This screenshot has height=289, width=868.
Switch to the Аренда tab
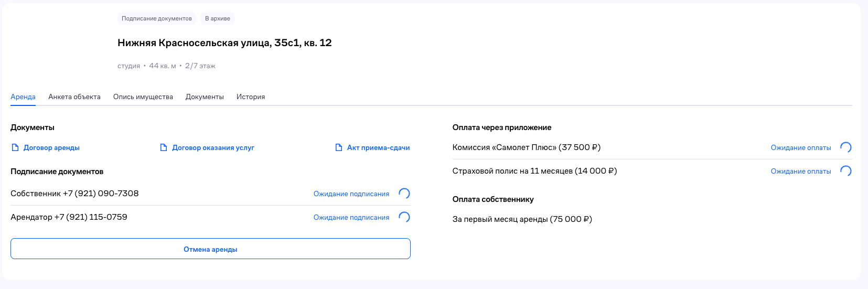23,97
